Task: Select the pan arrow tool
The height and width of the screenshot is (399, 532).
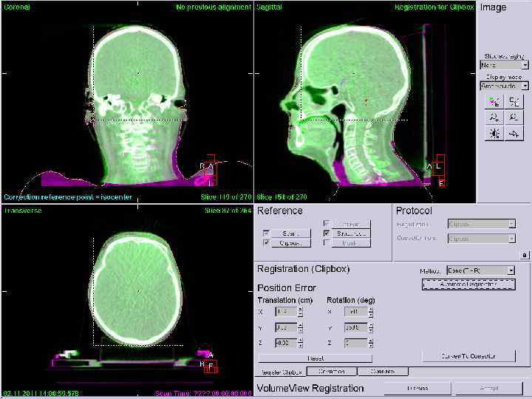Action: click(x=514, y=134)
